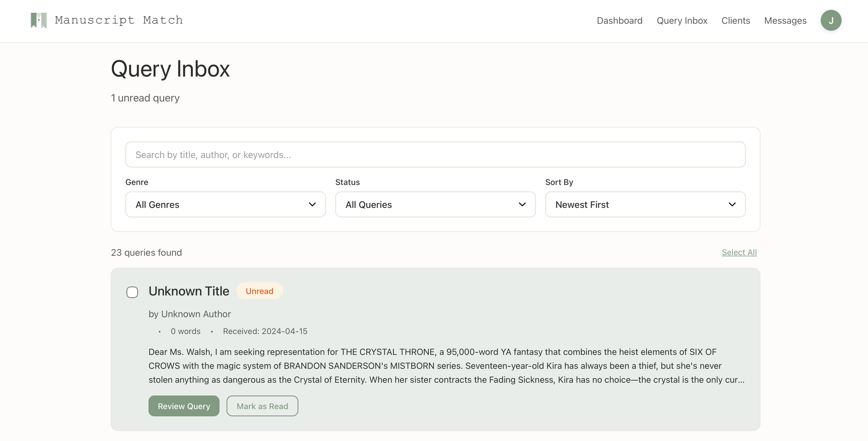The height and width of the screenshot is (441, 868).
Task: Click the '0 words' text
Action: 185,331
